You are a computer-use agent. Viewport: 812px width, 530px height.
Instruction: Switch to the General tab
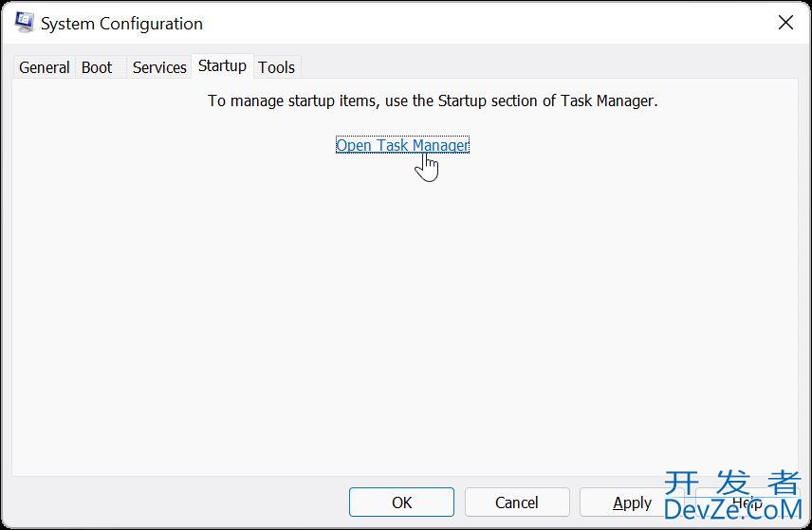(44, 67)
